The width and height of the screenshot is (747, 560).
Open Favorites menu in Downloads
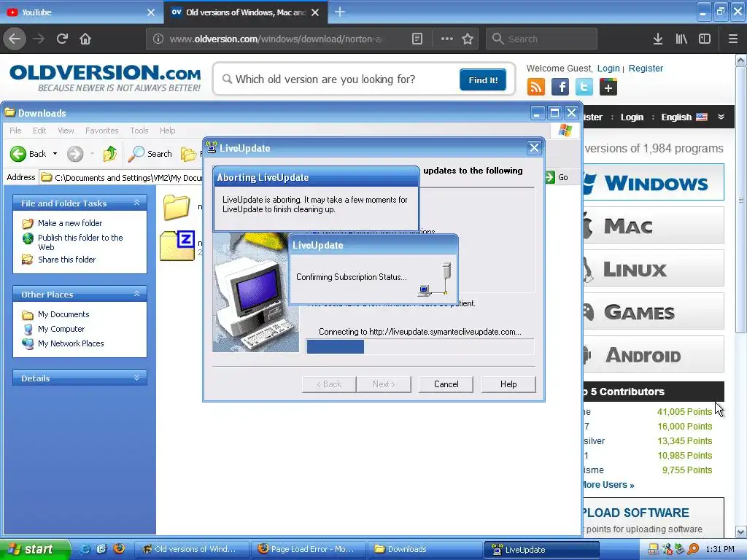(101, 131)
